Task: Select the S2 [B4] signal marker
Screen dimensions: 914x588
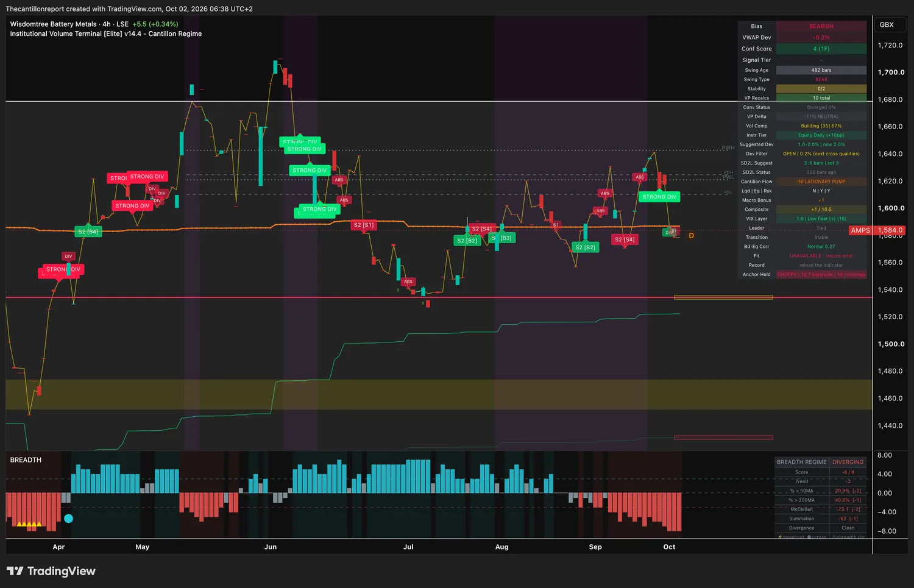Action: (88, 232)
